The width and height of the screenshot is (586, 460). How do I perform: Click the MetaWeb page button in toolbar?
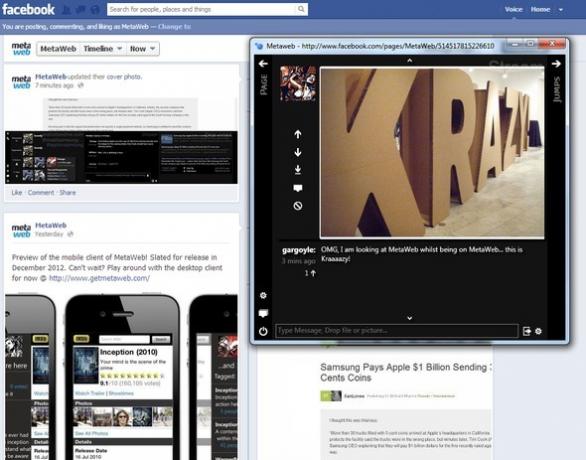[58, 49]
